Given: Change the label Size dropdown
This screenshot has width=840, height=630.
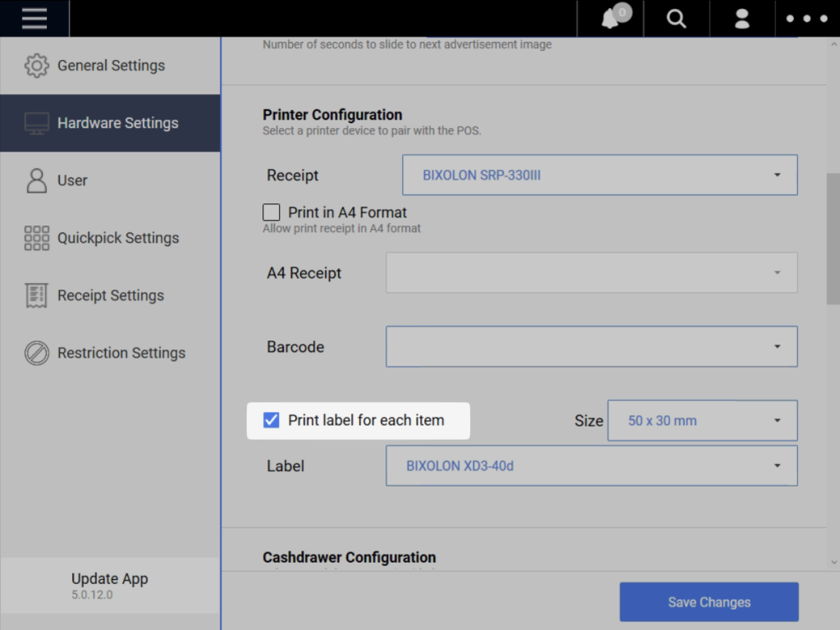Looking at the screenshot, I should (x=702, y=420).
